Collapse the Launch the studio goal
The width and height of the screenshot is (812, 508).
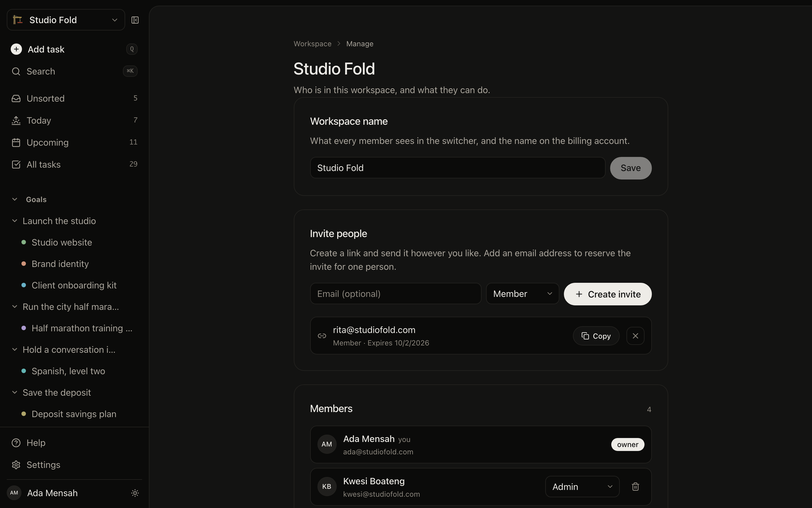pyautogui.click(x=15, y=221)
